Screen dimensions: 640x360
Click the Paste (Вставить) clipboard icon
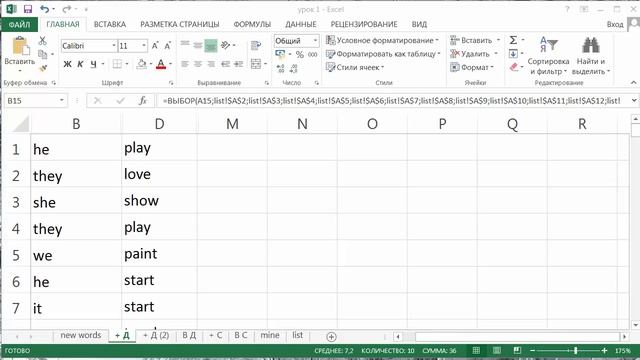point(20,46)
